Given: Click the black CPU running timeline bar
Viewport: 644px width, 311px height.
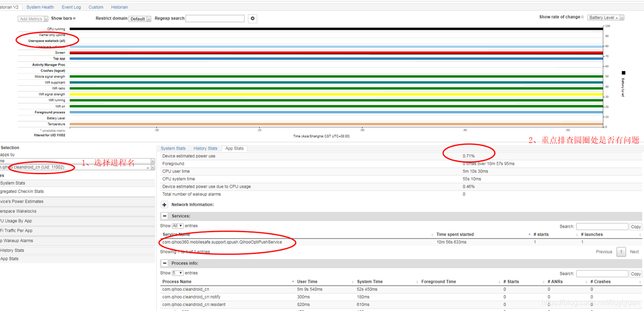Looking at the screenshot, I should coord(336,29).
